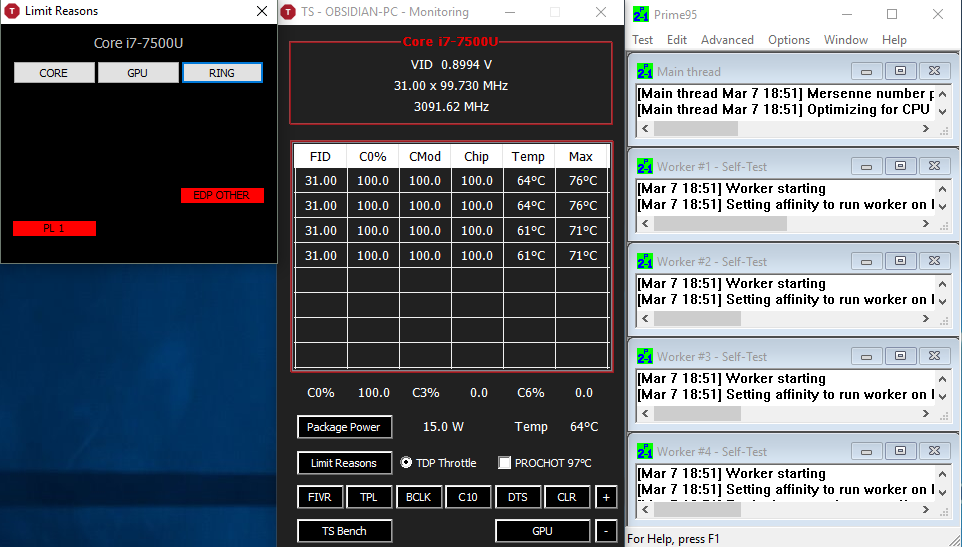The width and height of the screenshot is (962, 547).
Task: Open the Test menu in Prime95
Action: (642, 40)
